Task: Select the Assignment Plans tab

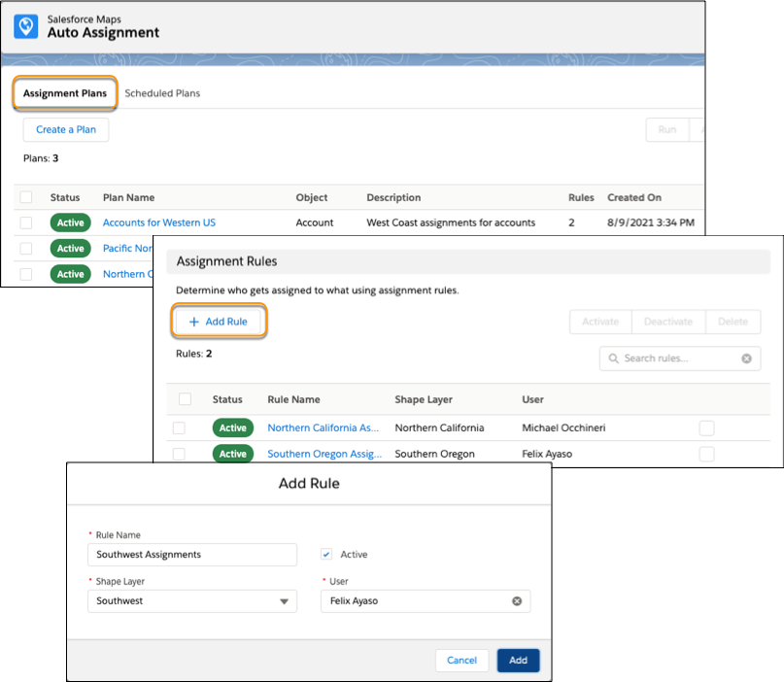Action: point(65,93)
